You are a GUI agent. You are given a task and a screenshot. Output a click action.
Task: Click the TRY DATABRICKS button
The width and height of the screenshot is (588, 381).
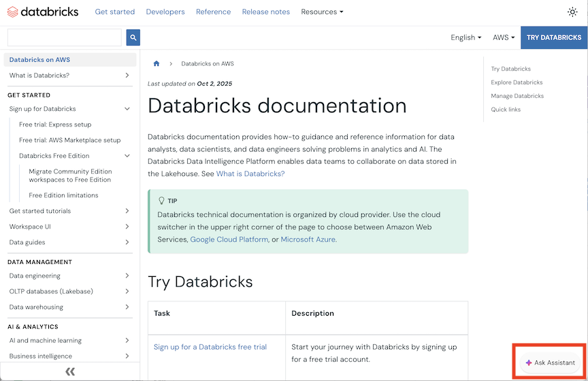pos(554,37)
